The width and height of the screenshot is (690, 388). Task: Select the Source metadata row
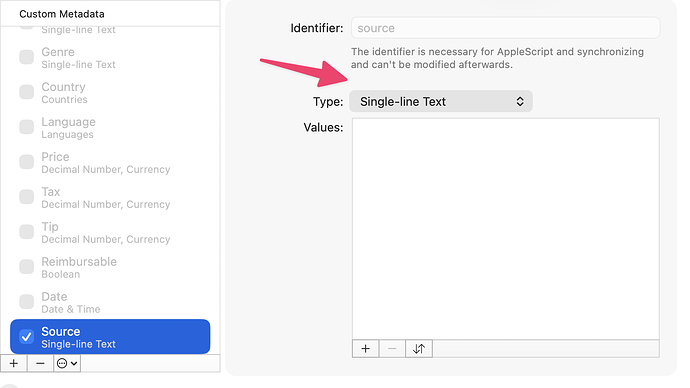pos(110,337)
